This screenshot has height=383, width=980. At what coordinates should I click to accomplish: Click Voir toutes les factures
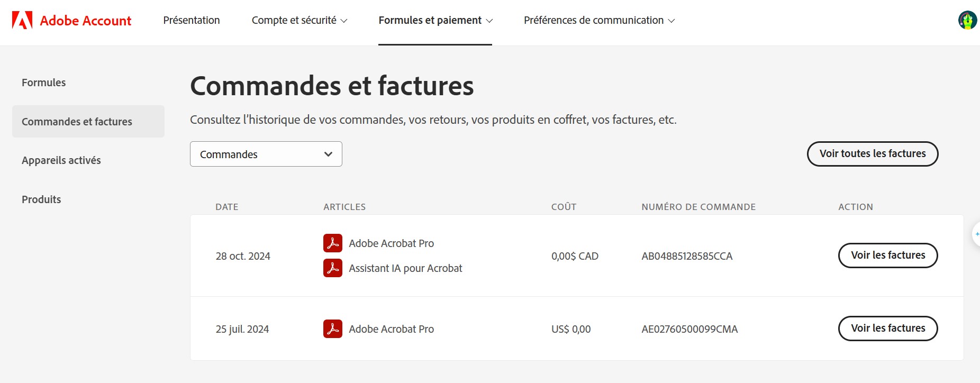872,154
